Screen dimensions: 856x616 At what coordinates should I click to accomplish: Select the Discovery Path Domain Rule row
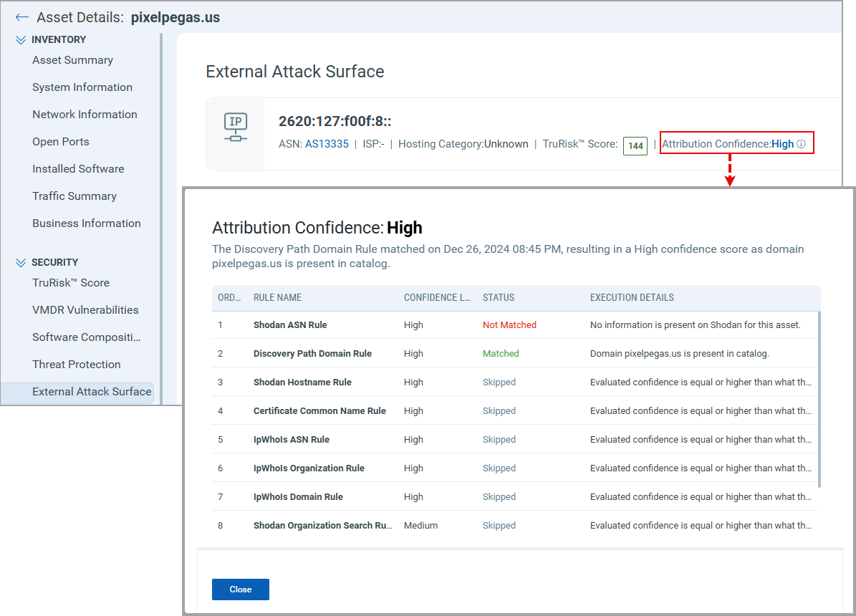click(516, 354)
